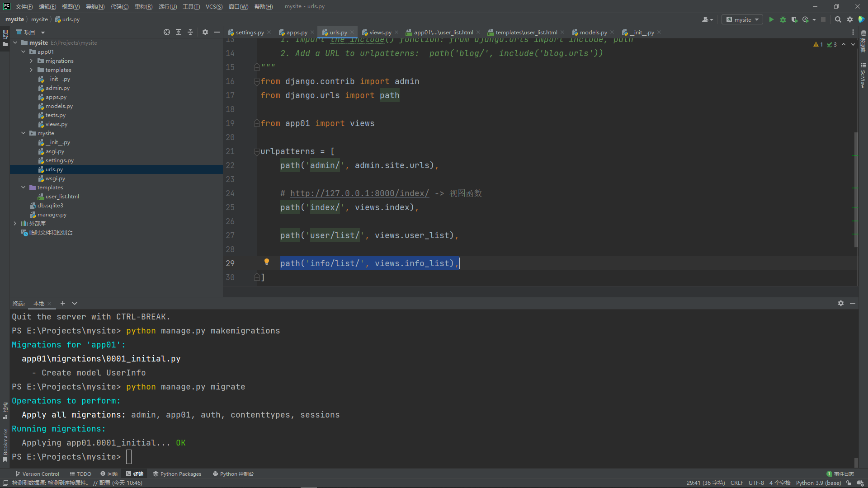868x488 pixels.
Task: Select user_list.html in project tree
Action: (x=62, y=197)
